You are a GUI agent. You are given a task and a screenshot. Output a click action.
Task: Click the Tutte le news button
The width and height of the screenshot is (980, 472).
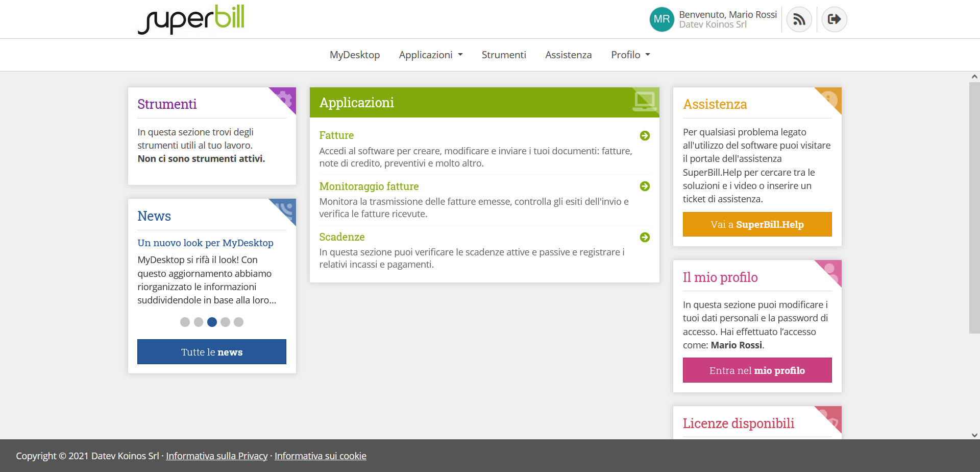coord(212,352)
